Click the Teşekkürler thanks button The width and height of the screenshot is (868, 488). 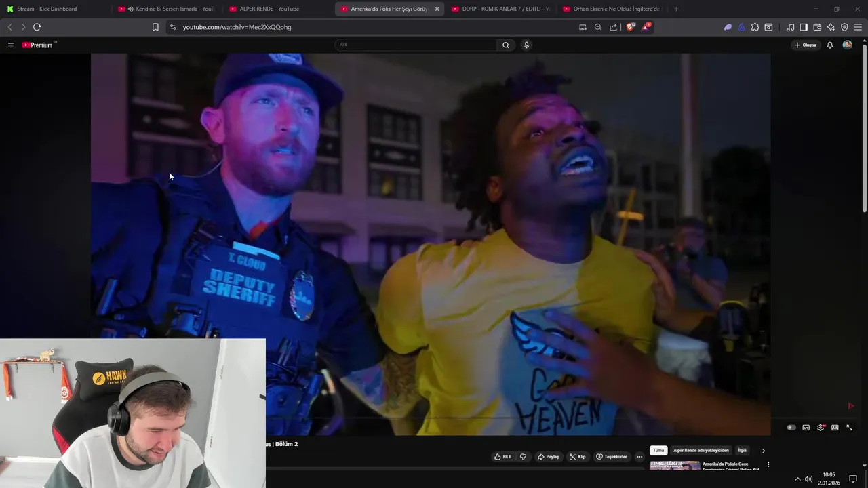point(612,457)
